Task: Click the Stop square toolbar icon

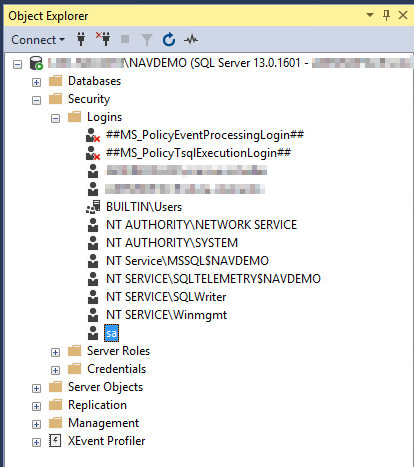Action: coord(125,39)
